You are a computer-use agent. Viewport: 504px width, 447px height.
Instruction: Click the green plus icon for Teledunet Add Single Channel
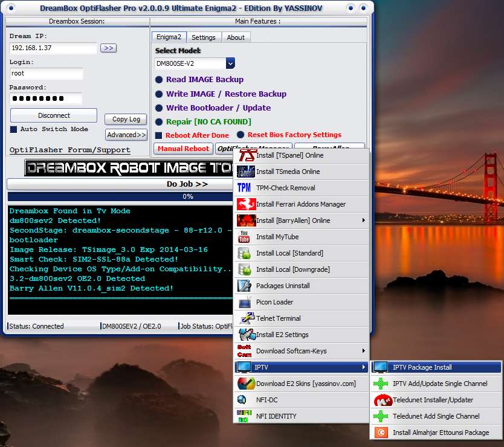381,416
